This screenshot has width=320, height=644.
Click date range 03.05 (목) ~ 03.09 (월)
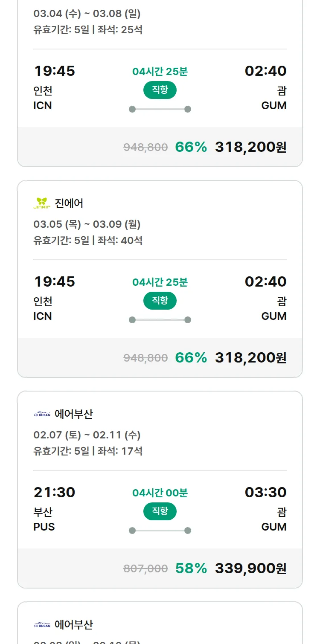pos(87,224)
